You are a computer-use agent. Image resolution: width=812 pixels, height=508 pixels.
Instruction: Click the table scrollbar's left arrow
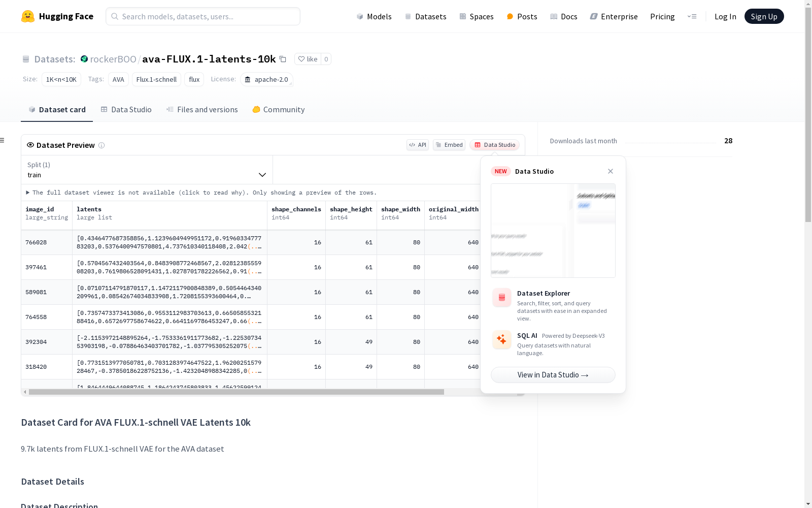[x=25, y=392]
